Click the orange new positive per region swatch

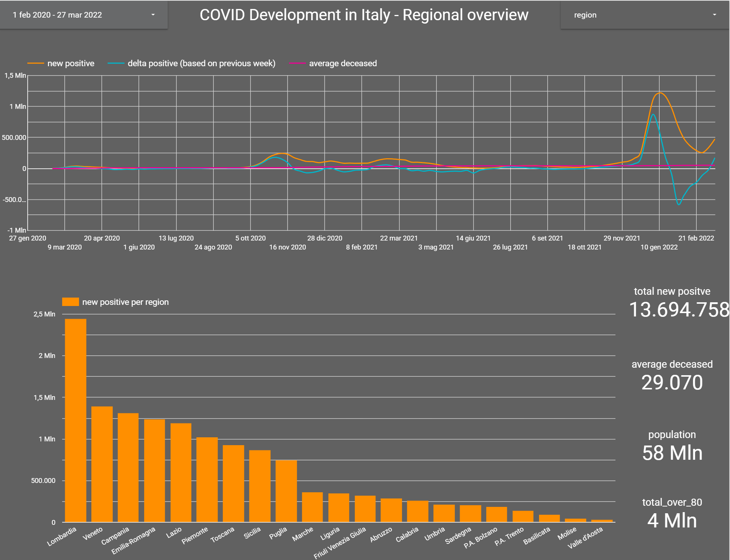coord(70,302)
